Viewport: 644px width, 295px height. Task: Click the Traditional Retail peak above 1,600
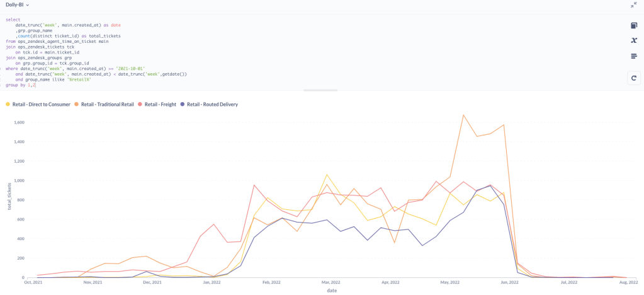(x=463, y=115)
